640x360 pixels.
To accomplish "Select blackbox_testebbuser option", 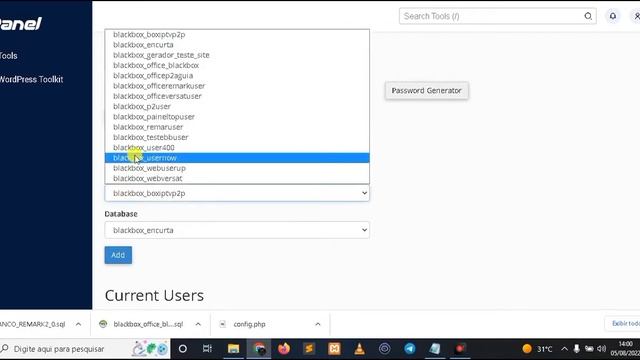I will (237, 137).
